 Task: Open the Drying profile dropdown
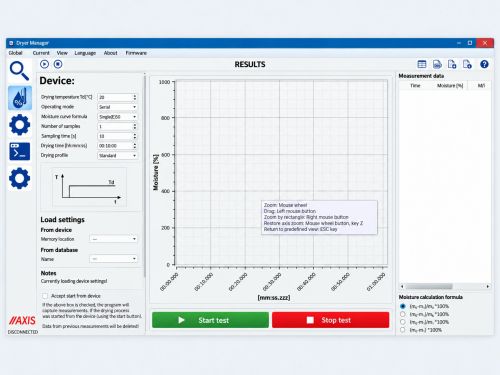pos(117,156)
